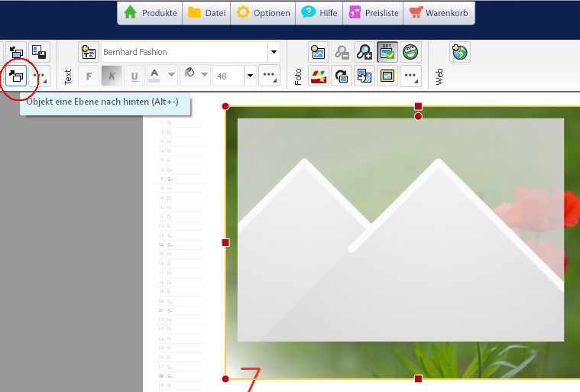Open the Produkte menu
580x392 pixels.
[x=151, y=13]
